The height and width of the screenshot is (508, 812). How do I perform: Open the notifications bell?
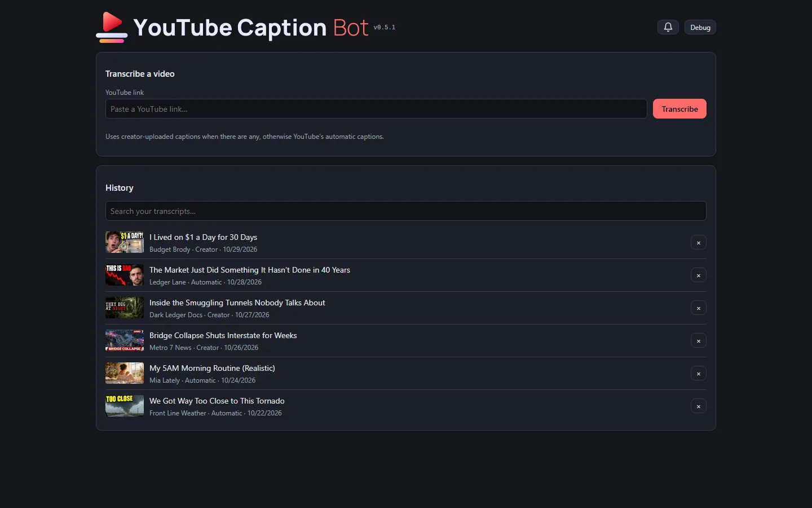[x=668, y=27]
